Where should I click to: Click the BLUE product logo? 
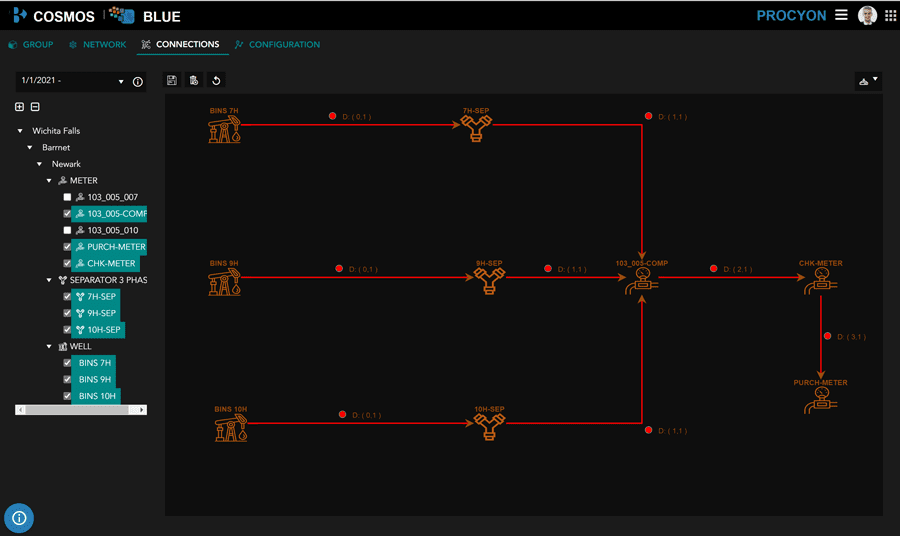[x=145, y=16]
